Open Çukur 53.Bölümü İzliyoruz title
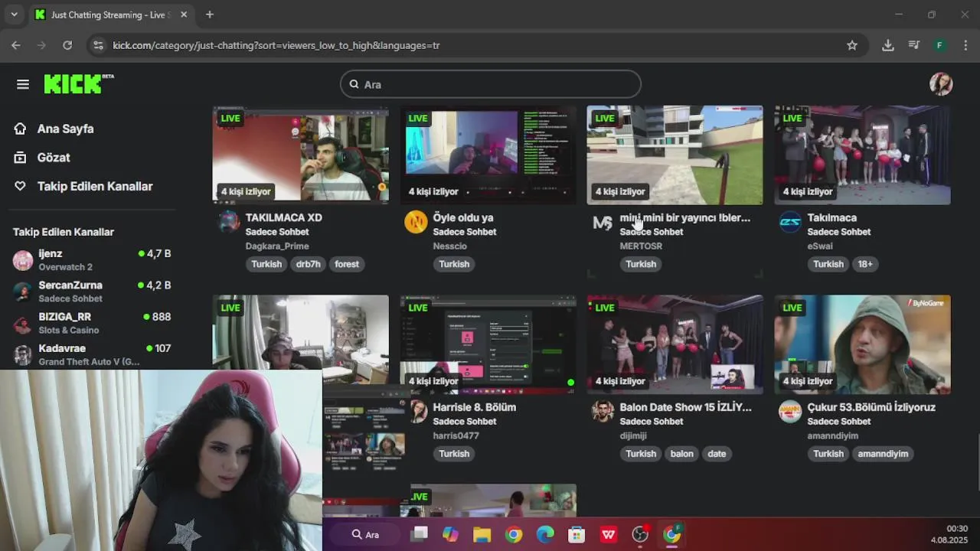 click(871, 407)
